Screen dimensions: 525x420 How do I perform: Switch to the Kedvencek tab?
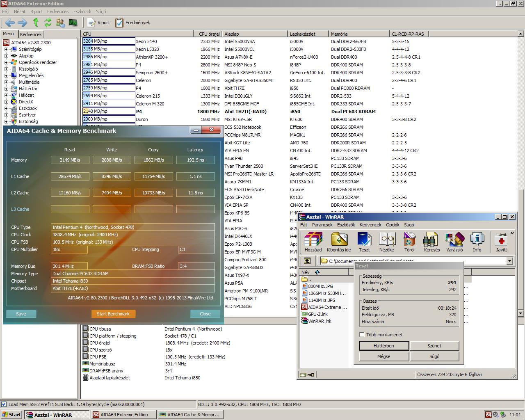[x=31, y=34]
